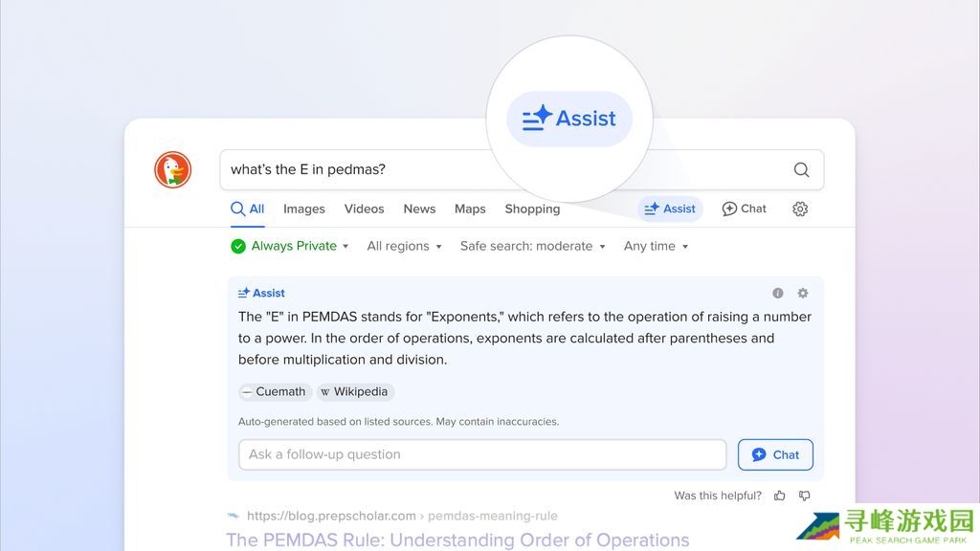The image size is (980, 551).
Task: Switch to the Videos tab
Action: pos(364,209)
